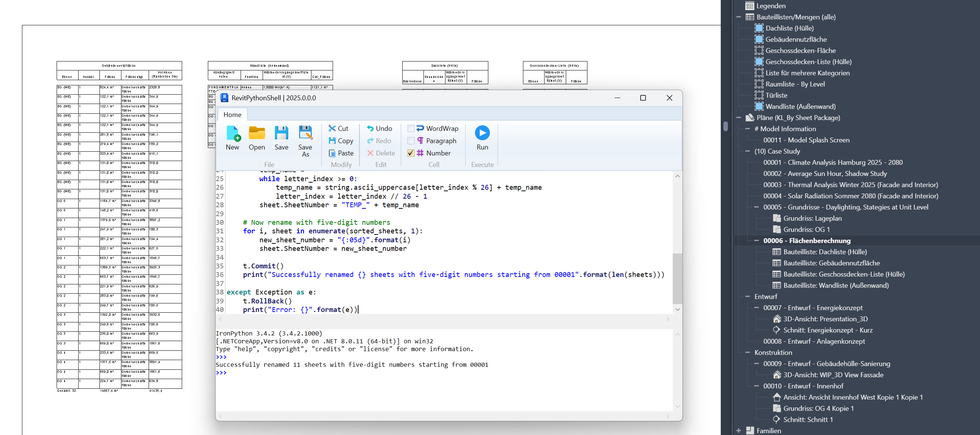Open a script with Open icon
980x435 pixels.
257,133
